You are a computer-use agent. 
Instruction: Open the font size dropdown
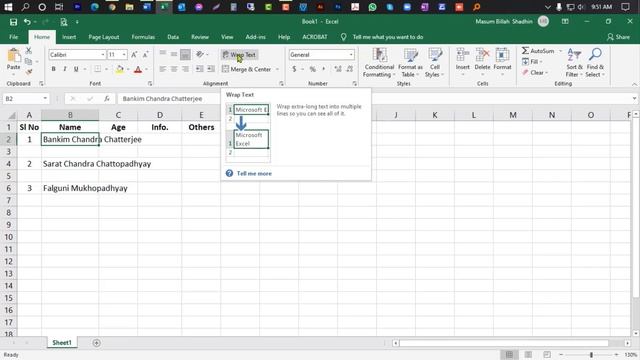[x=124, y=55]
